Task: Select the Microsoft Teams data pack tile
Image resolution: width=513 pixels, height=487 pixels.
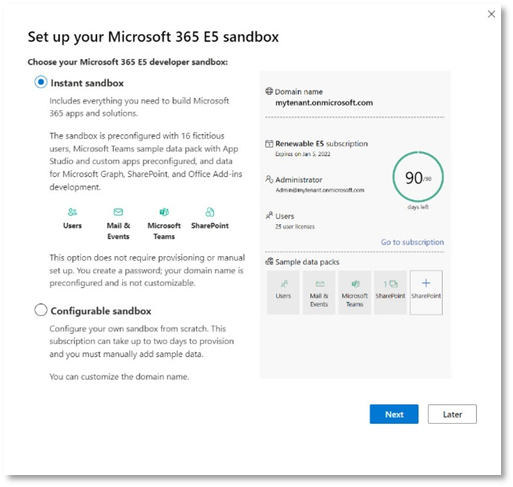Action: click(x=354, y=292)
